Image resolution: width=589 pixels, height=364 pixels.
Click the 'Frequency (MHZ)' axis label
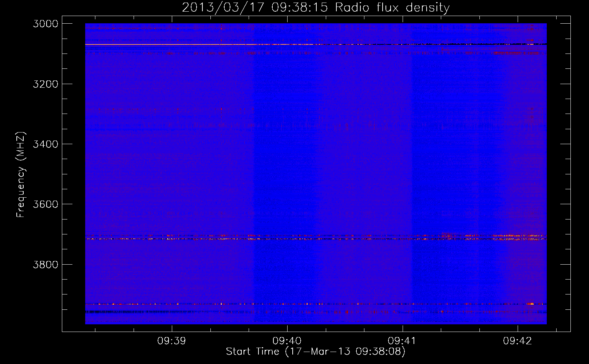(x=21, y=175)
